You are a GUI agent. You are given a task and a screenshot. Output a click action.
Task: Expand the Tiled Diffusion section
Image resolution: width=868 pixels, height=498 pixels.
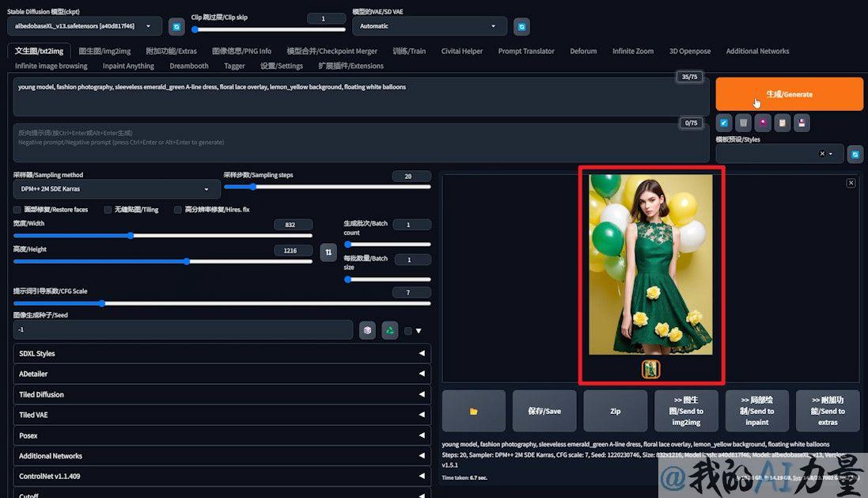[222, 394]
